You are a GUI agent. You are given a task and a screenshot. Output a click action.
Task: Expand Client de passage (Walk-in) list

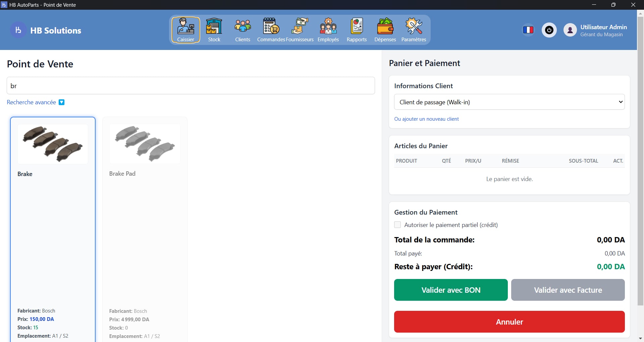509,102
